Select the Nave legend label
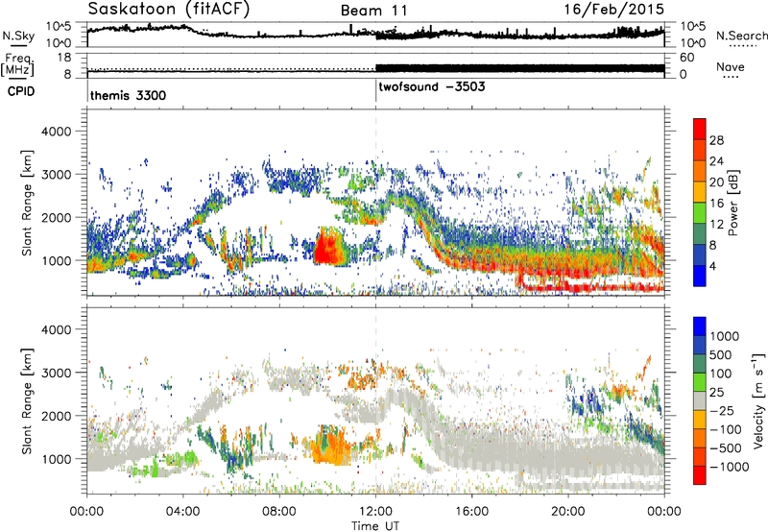 tap(731, 66)
